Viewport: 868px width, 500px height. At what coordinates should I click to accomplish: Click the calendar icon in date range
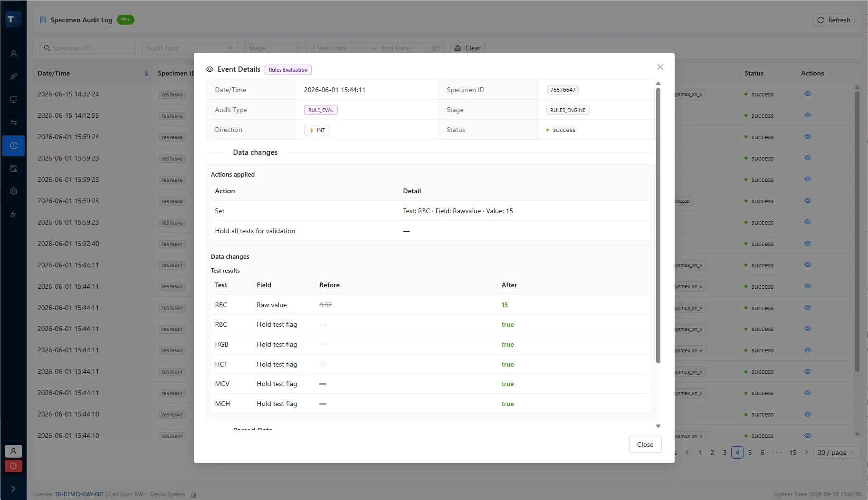436,48
